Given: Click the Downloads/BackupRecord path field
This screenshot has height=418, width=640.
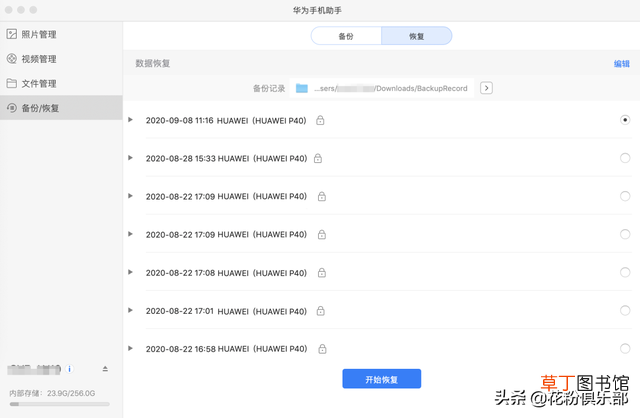Looking at the screenshot, I should 382,88.
